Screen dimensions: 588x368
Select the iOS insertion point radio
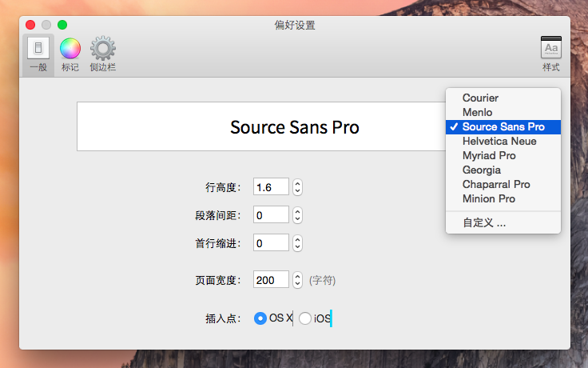pos(305,318)
